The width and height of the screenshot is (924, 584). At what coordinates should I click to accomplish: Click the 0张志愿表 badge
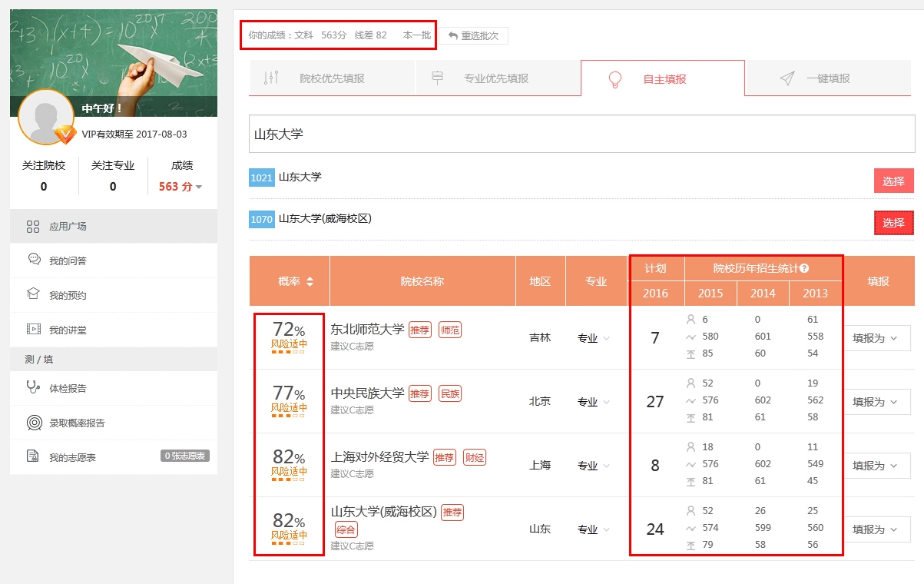click(185, 456)
